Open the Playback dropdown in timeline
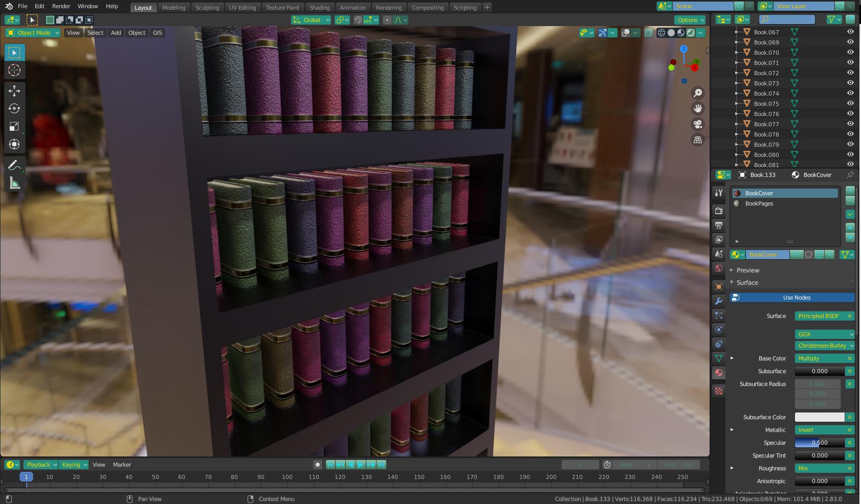The width and height of the screenshot is (861, 504). coord(41,465)
